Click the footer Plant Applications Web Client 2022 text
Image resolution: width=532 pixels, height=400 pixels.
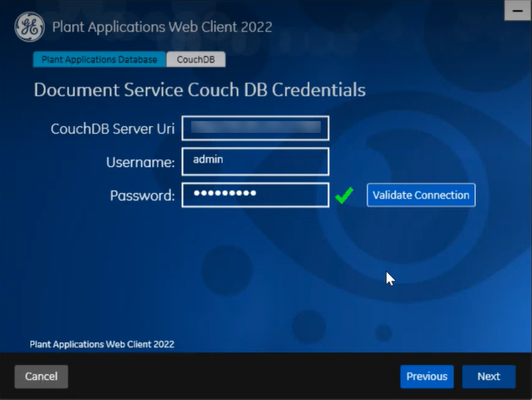tap(102, 344)
